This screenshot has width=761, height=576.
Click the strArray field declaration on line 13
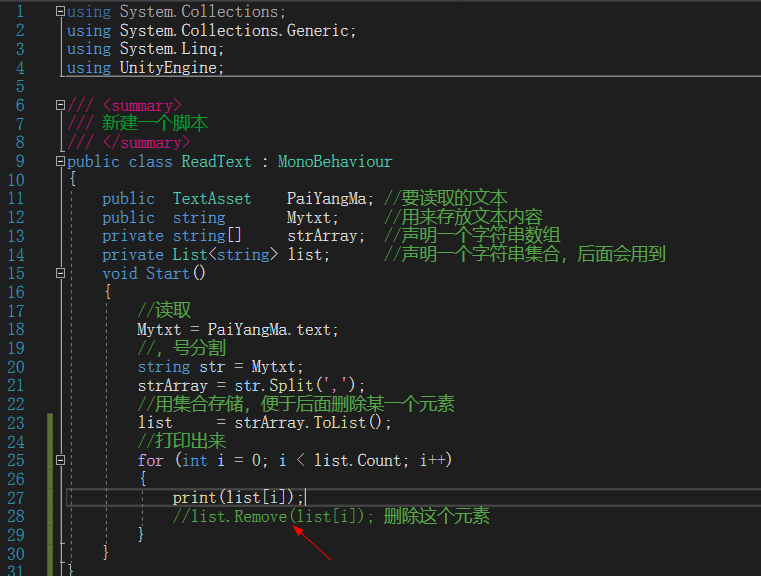click(326, 236)
